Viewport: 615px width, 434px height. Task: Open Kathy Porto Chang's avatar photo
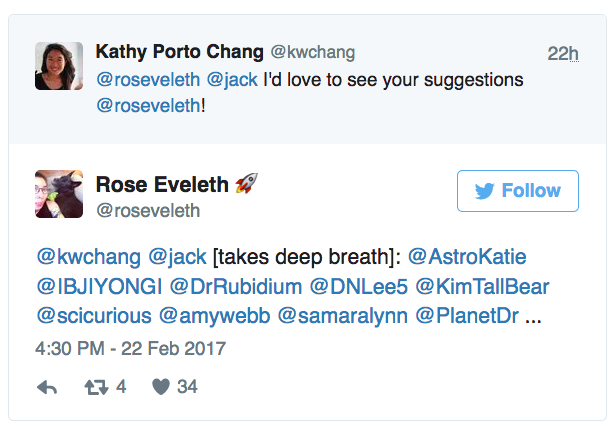point(59,67)
